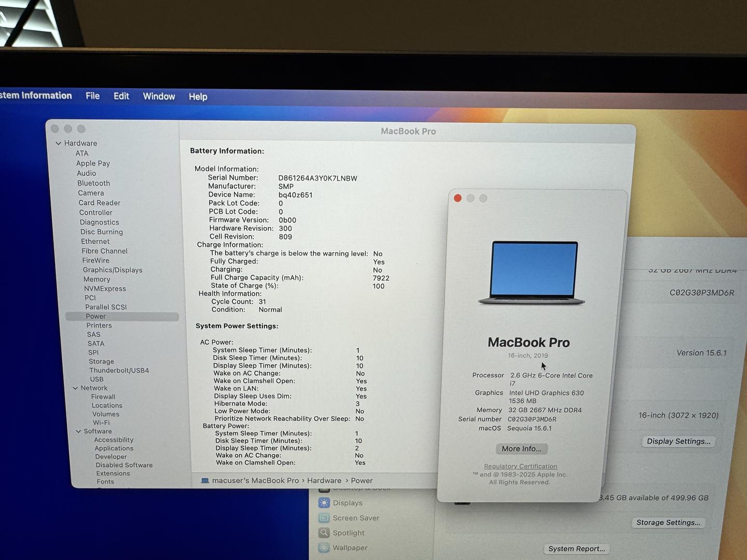The height and width of the screenshot is (560, 747).
Task: Select USB in the sidebar
Action: 96,379
